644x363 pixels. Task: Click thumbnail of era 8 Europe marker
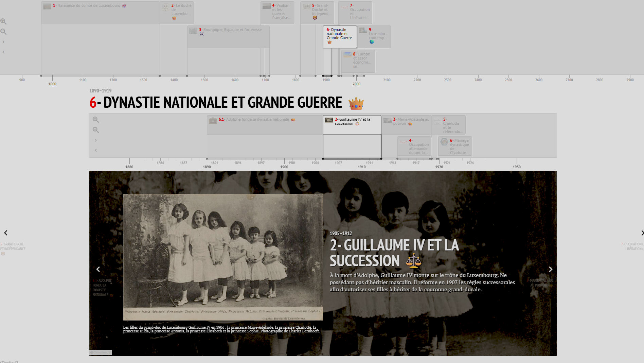tap(347, 54)
